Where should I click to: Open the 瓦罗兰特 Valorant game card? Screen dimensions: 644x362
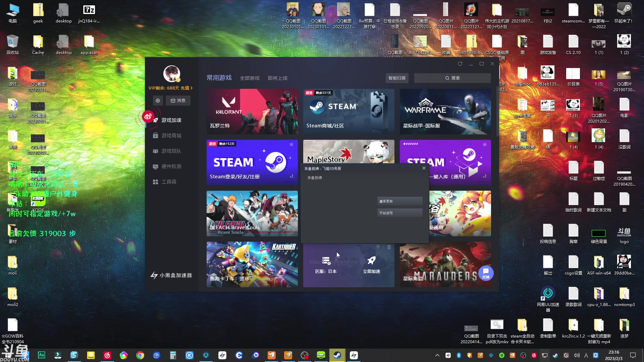(x=252, y=112)
